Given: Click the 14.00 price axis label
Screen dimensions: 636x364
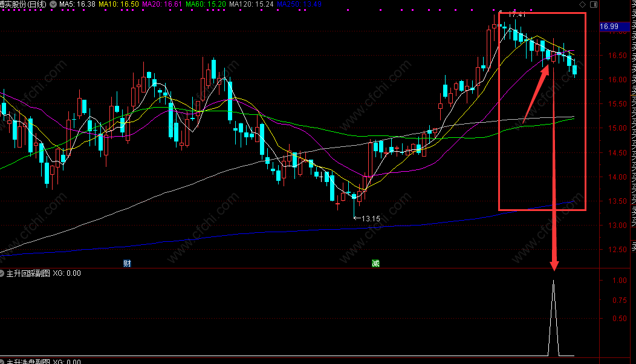Looking at the screenshot, I should pos(617,177).
